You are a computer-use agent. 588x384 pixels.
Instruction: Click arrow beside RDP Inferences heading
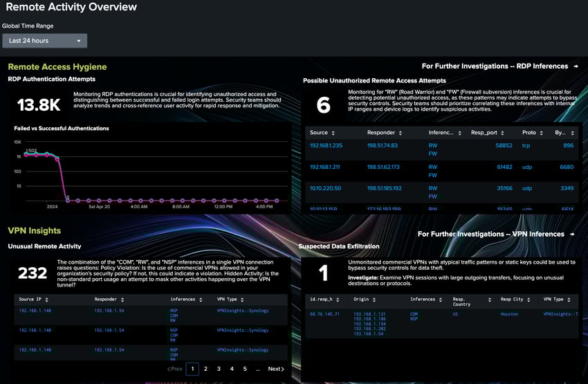pos(575,66)
